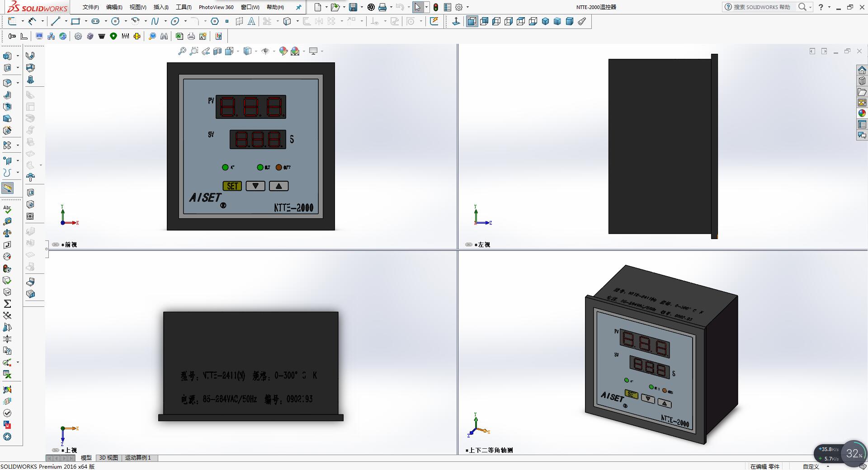
Task: Pick the Corner Rectangle tool
Action: tap(75, 21)
